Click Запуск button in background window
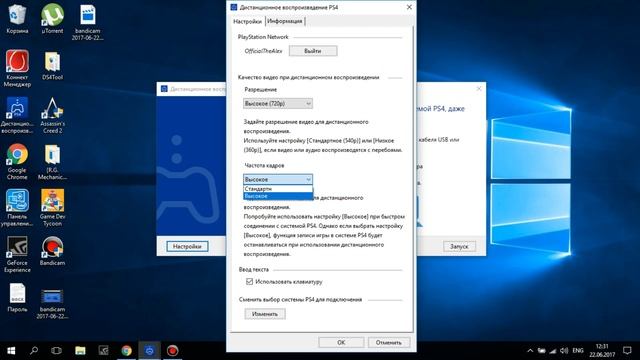Image resolution: width=640 pixels, height=360 pixels. pyautogui.click(x=459, y=246)
